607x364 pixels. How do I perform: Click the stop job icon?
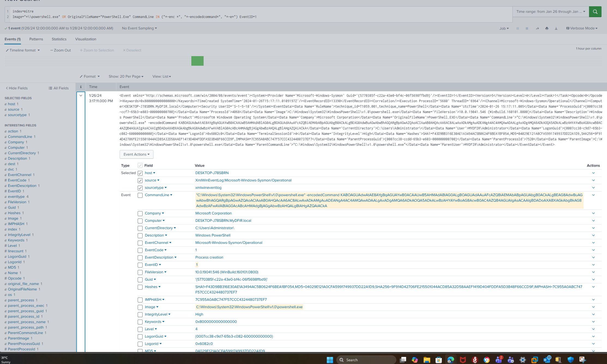(527, 28)
